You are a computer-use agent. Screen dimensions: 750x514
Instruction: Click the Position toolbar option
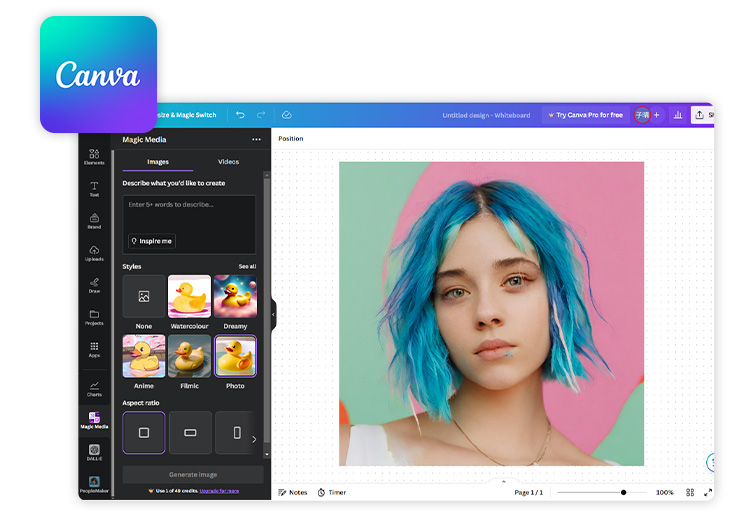(291, 139)
